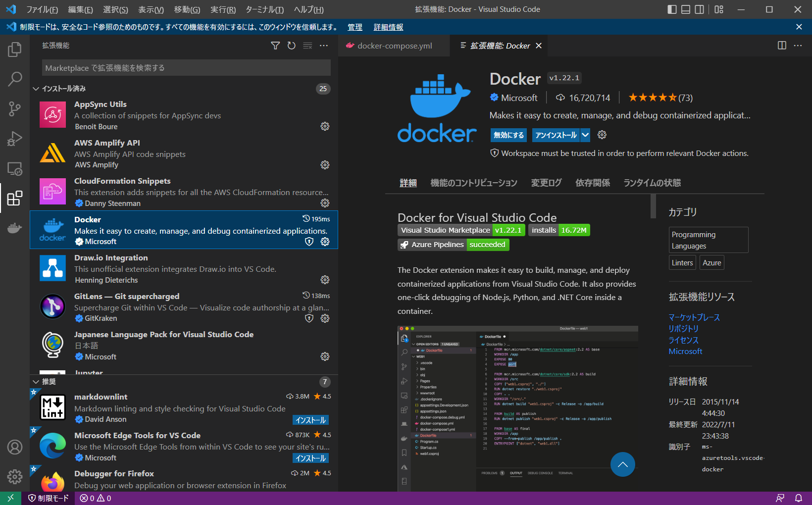The image size is (812, 505).
Task: Click the Marketplace extension search field
Action: click(x=186, y=67)
